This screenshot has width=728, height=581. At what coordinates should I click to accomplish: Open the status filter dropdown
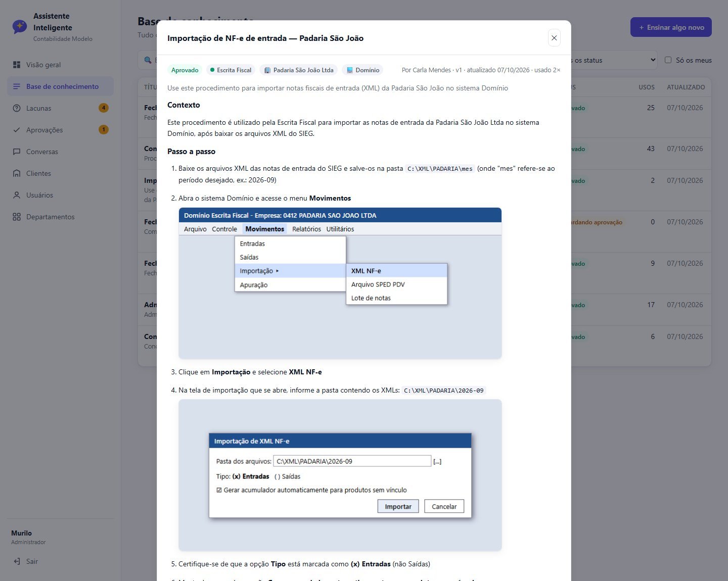tap(614, 60)
